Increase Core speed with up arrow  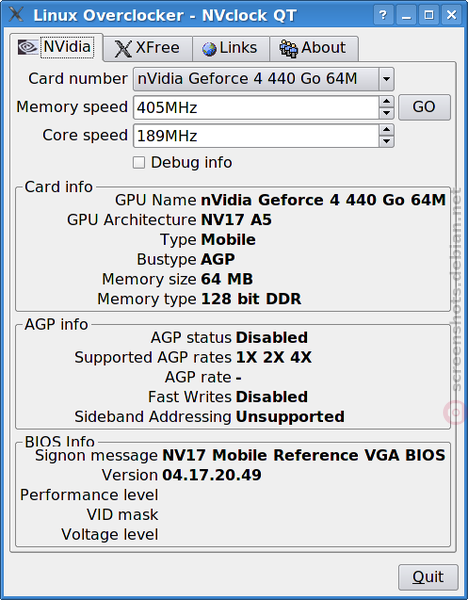[386, 130]
